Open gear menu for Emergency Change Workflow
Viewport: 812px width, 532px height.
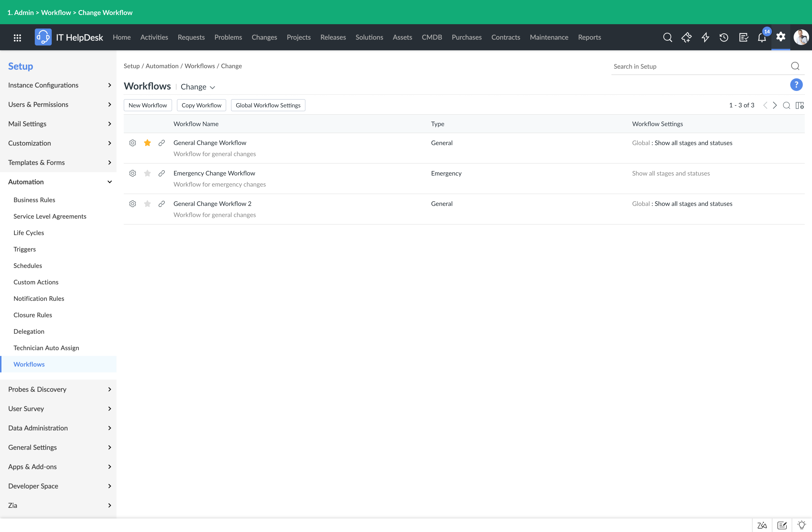tap(133, 174)
